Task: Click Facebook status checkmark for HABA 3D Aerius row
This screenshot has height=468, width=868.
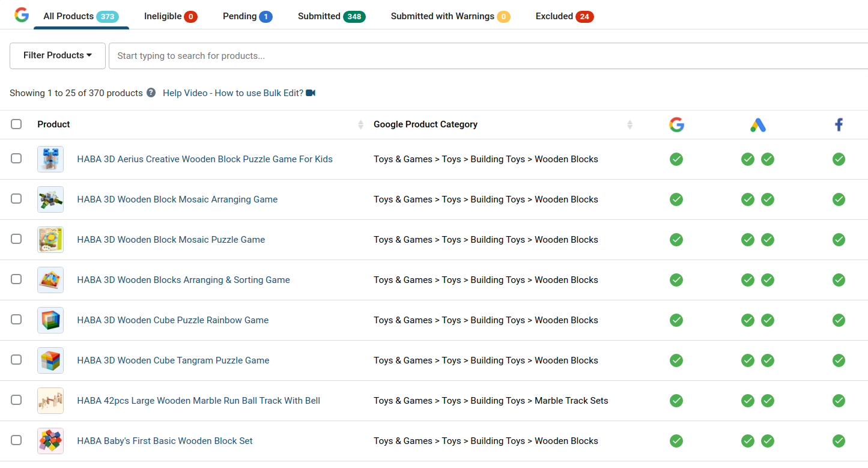Action: tap(839, 159)
